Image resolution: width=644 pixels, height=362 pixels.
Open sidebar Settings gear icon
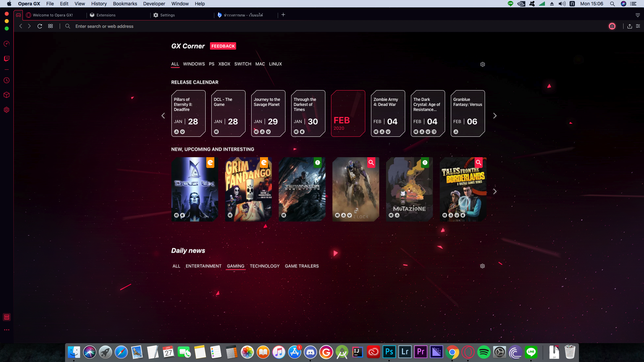pyautogui.click(x=6, y=110)
